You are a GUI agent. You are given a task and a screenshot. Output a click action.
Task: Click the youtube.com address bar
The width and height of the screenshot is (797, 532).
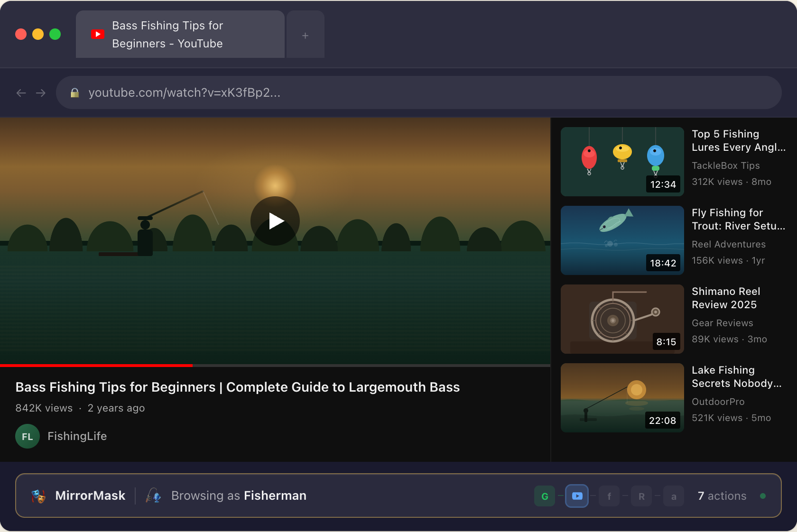point(417,93)
